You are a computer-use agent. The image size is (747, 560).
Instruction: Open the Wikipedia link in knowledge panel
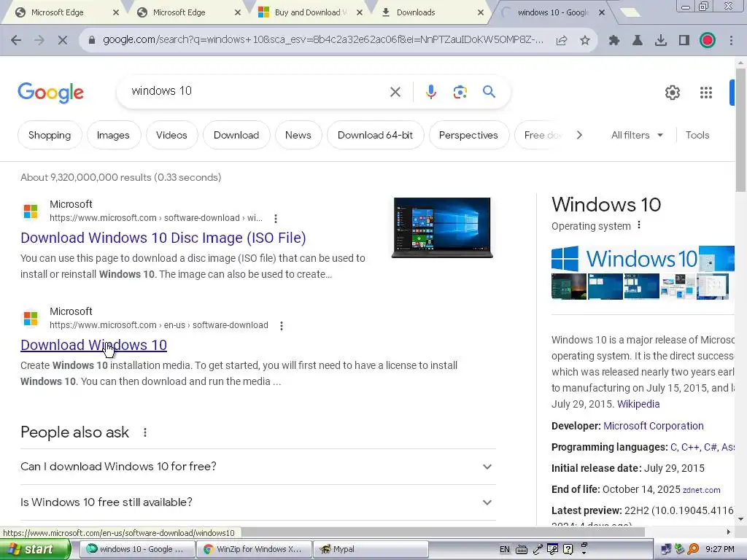click(x=638, y=404)
